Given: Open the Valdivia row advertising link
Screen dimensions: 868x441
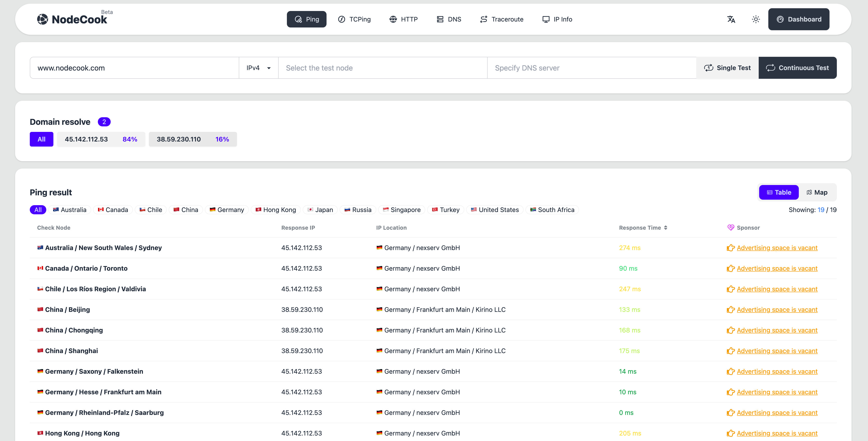Looking at the screenshot, I should click(x=777, y=289).
